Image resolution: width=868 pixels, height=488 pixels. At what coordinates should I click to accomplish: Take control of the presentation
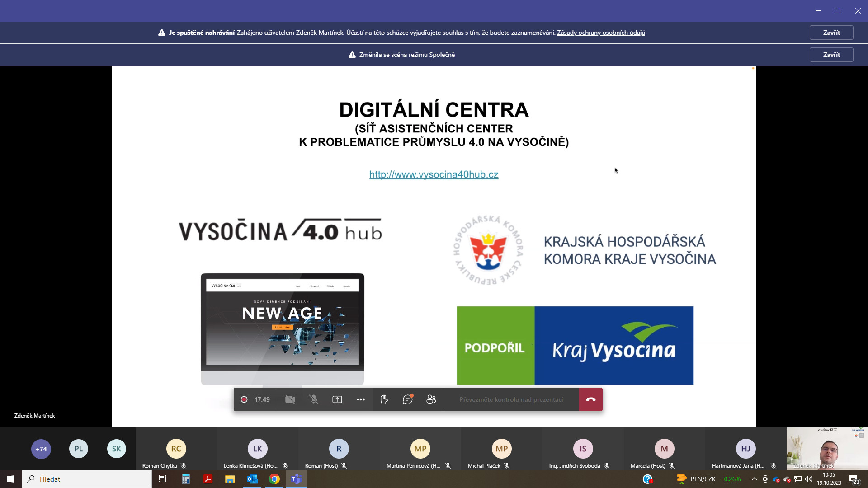(x=511, y=399)
